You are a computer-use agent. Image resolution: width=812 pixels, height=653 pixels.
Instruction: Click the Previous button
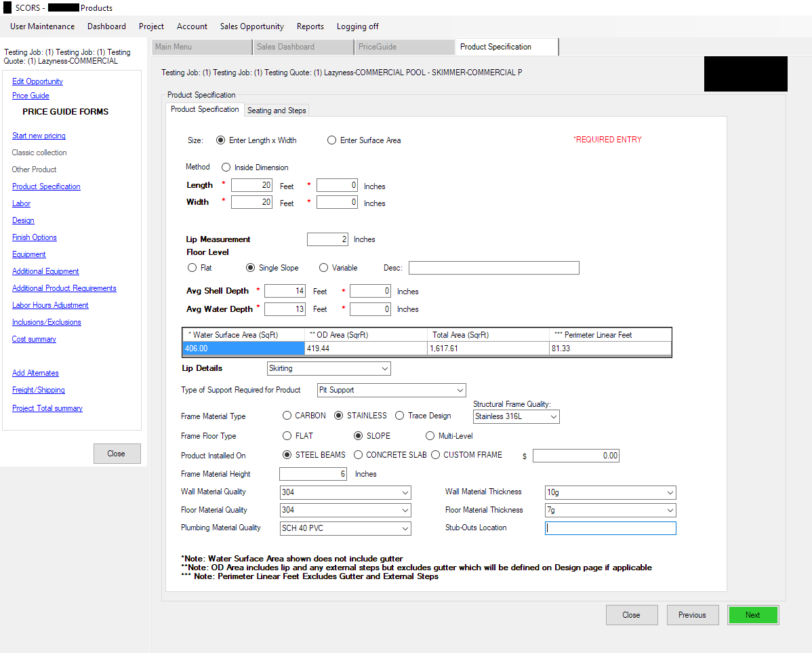(x=693, y=615)
